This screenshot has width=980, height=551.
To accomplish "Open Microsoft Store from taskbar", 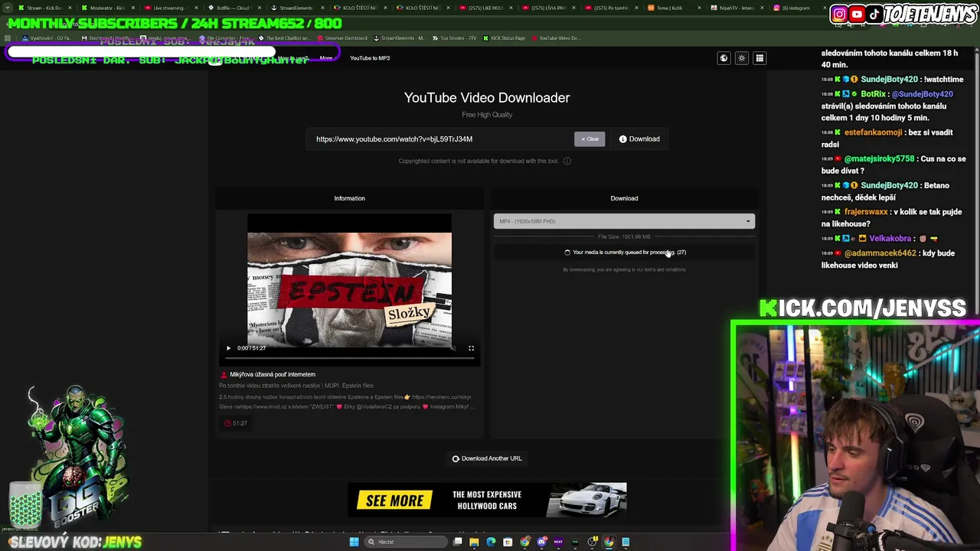I will click(508, 542).
